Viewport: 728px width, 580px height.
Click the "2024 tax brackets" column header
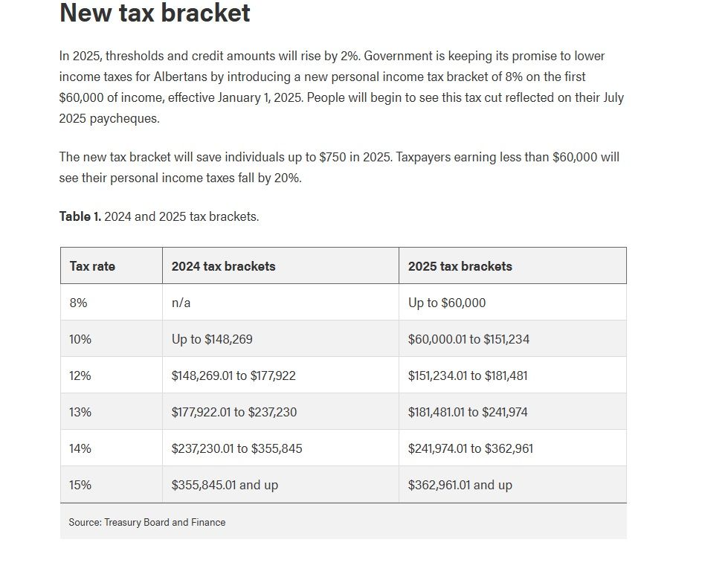pyautogui.click(x=223, y=266)
